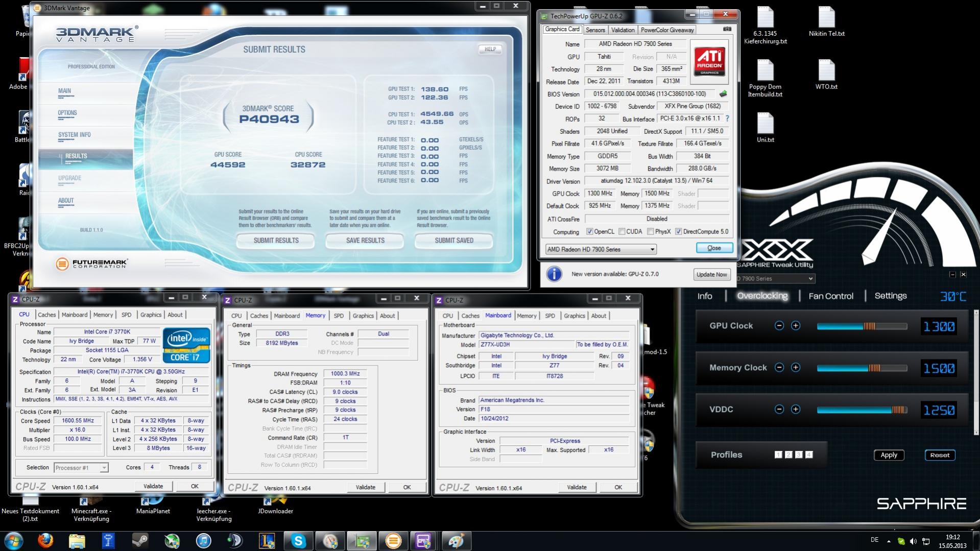Open TeamSpeak from the taskbar
This screenshot has width=980, height=551.
click(x=235, y=541)
